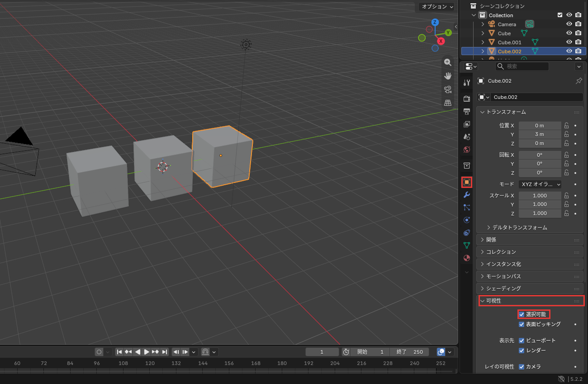Expand the Cube.001 outliner row
The width and height of the screenshot is (588, 384).
(x=483, y=42)
